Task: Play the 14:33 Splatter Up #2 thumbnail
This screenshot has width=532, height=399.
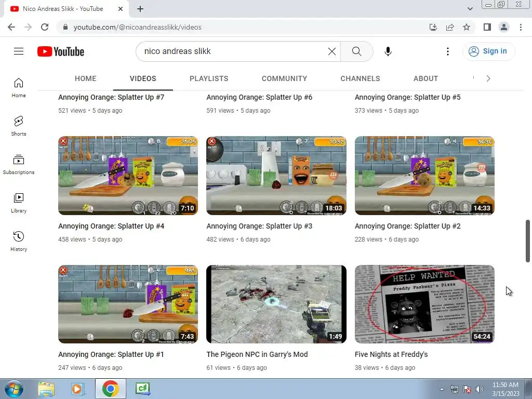Action: click(x=424, y=176)
